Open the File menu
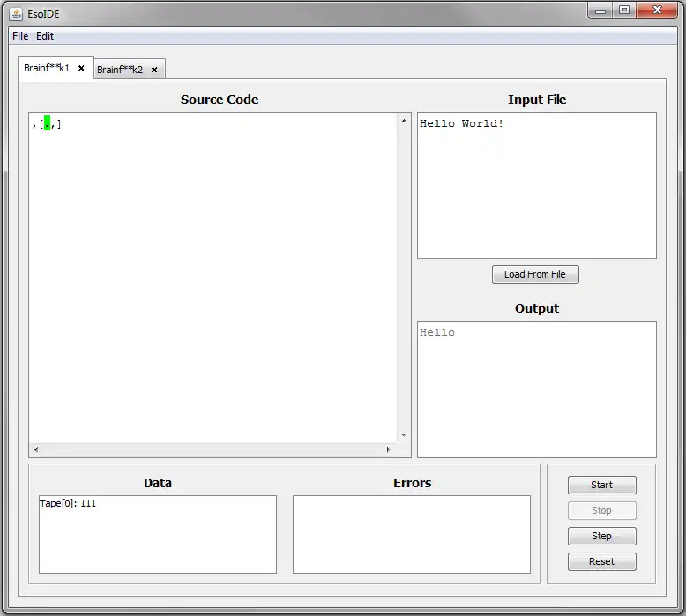This screenshot has height=616, width=686. pos(20,36)
